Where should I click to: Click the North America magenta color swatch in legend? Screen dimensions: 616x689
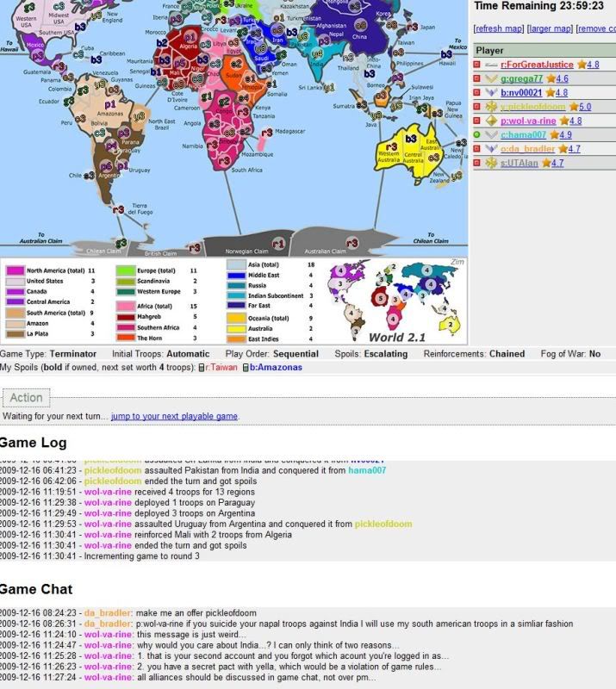coord(15,270)
